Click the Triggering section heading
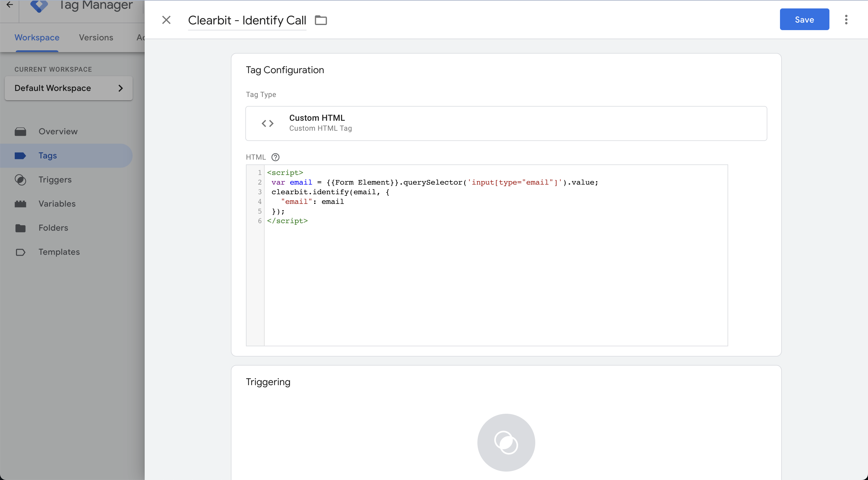Image resolution: width=868 pixels, height=480 pixels. pyautogui.click(x=268, y=382)
